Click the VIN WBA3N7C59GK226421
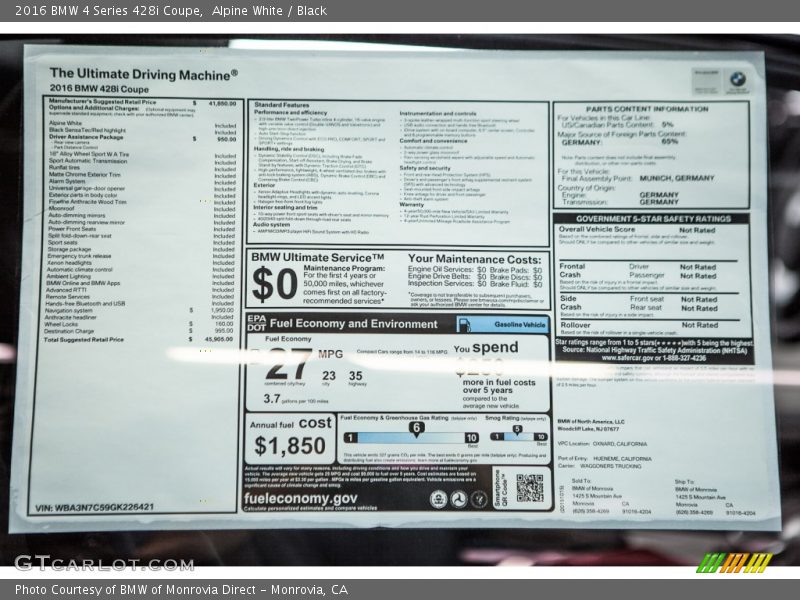 tap(94, 507)
